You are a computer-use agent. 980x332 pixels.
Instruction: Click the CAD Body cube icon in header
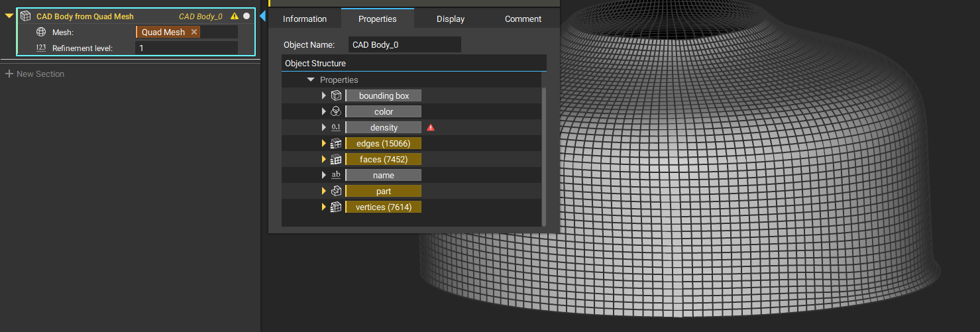click(25, 16)
